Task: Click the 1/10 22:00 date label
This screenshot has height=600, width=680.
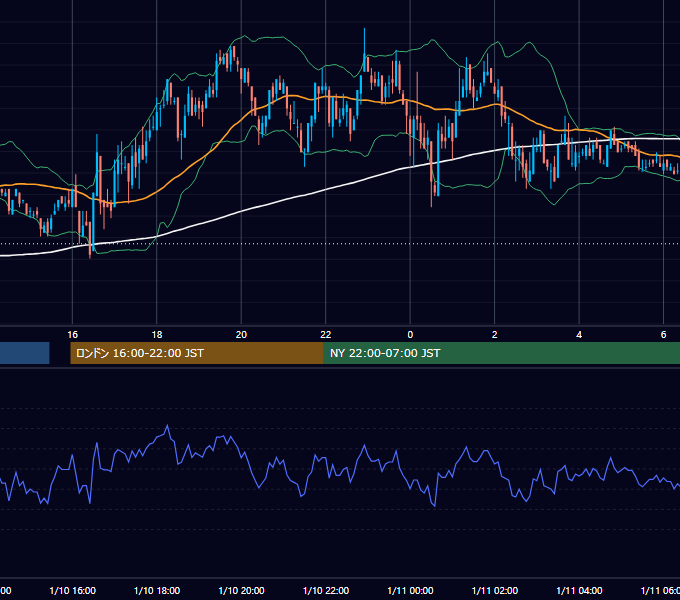Action: [x=326, y=590]
